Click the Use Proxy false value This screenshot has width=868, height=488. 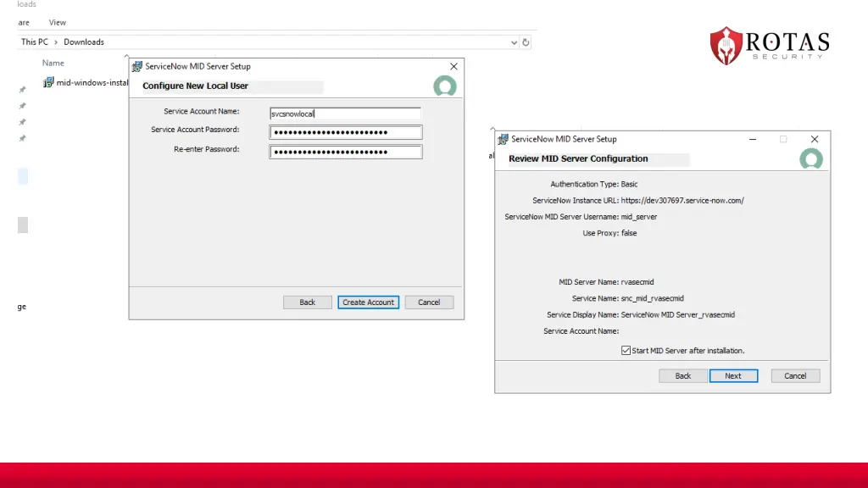click(x=629, y=233)
